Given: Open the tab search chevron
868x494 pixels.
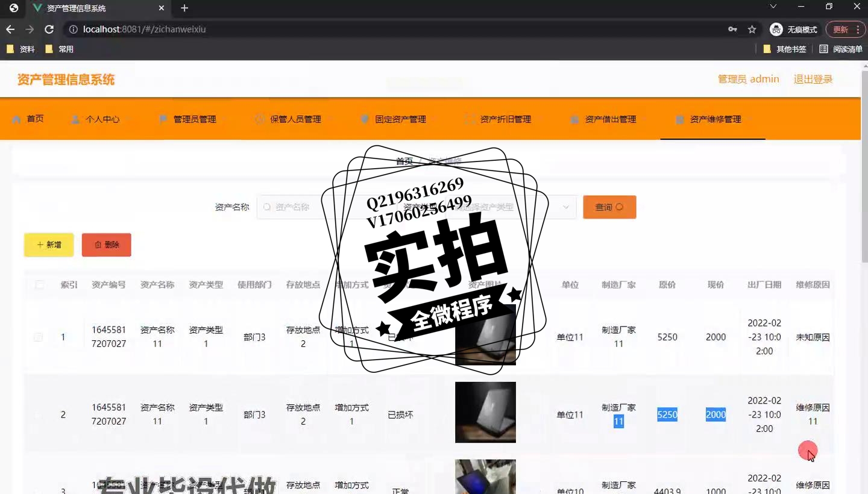Looking at the screenshot, I should click(x=773, y=7).
